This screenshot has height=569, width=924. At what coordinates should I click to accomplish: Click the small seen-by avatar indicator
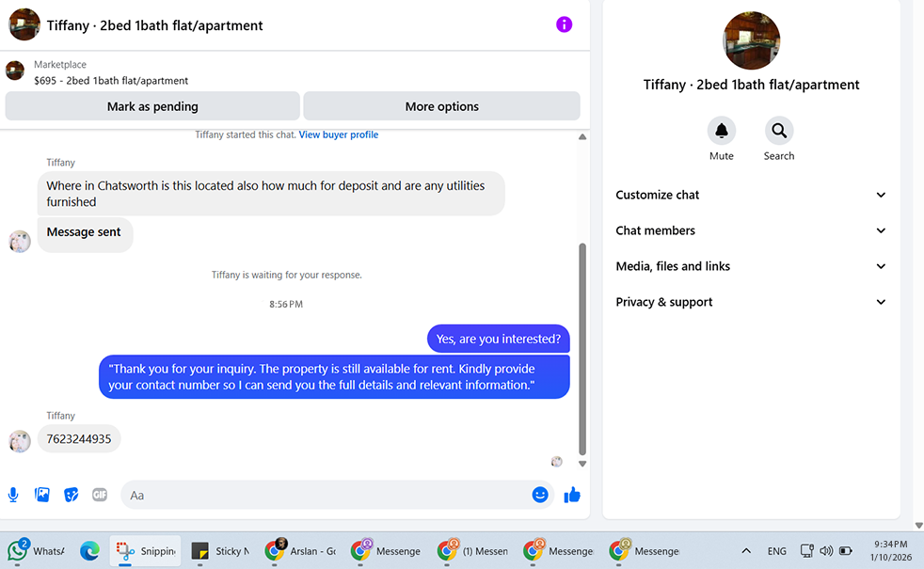pyautogui.click(x=556, y=462)
